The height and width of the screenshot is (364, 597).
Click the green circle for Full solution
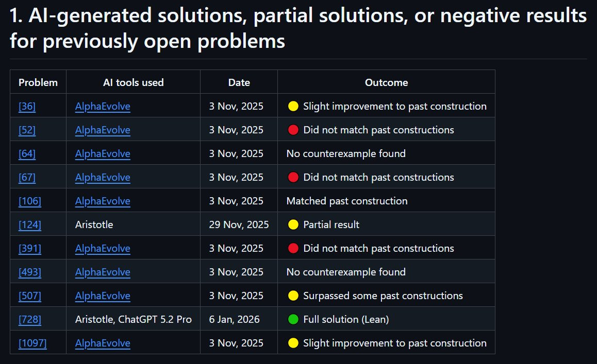click(x=293, y=319)
